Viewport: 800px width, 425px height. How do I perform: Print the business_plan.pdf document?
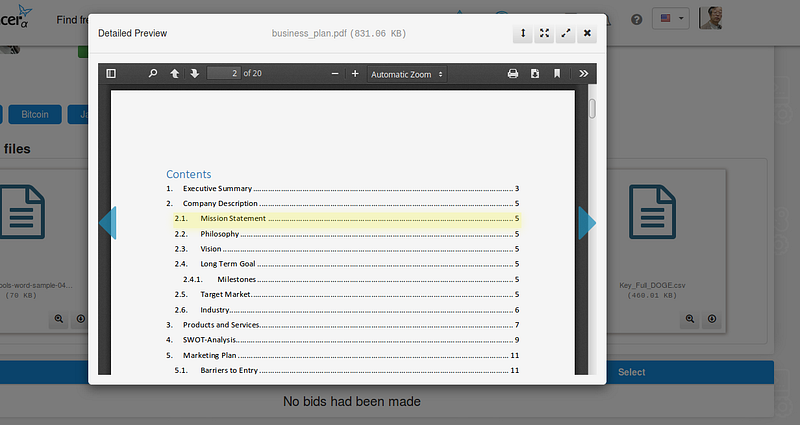click(513, 73)
